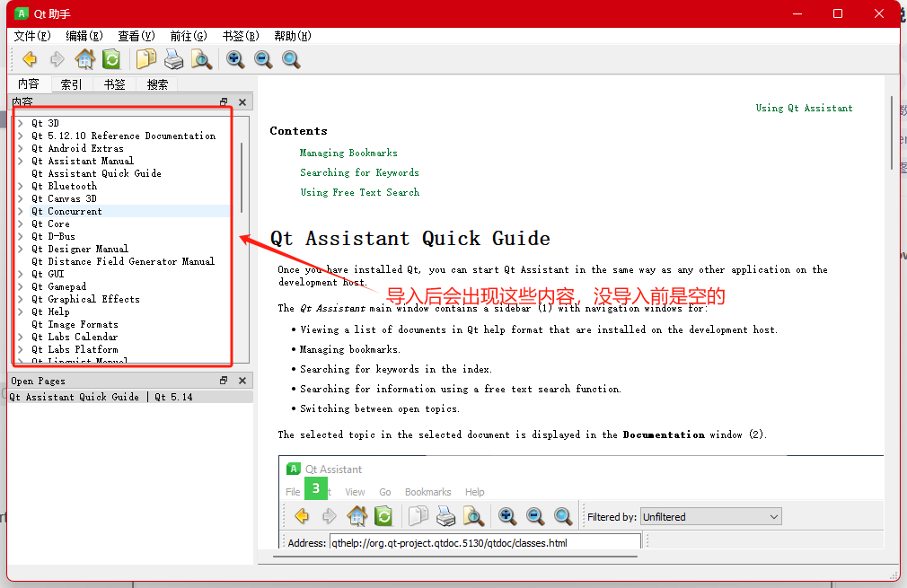This screenshot has height=588, width=907.
Task: Open the Home page icon
Action: (84, 59)
